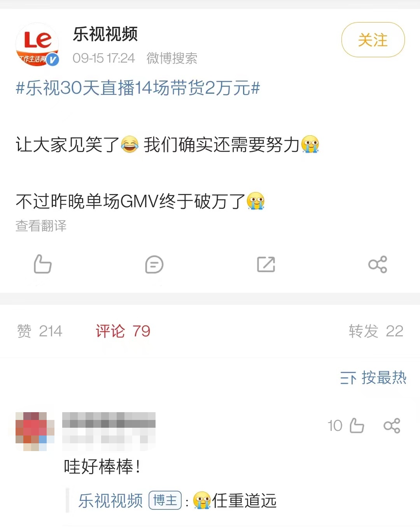
Task: Tap 查看翻译 to translate the post
Action: [x=41, y=226]
